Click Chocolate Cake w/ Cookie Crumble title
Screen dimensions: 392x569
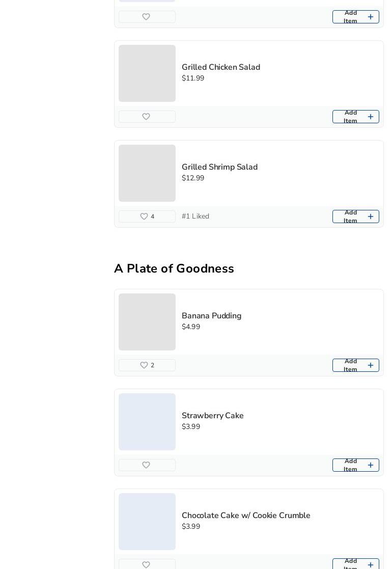[x=246, y=516]
